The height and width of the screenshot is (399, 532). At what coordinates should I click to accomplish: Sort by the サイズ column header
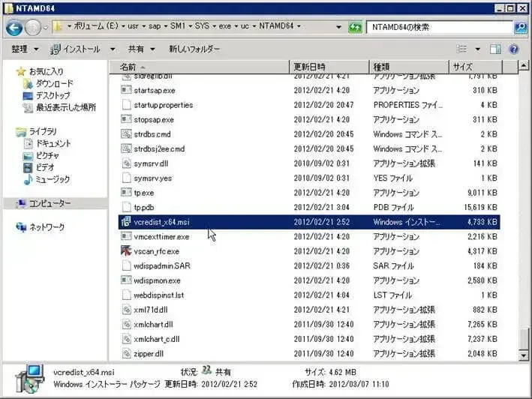pos(476,67)
